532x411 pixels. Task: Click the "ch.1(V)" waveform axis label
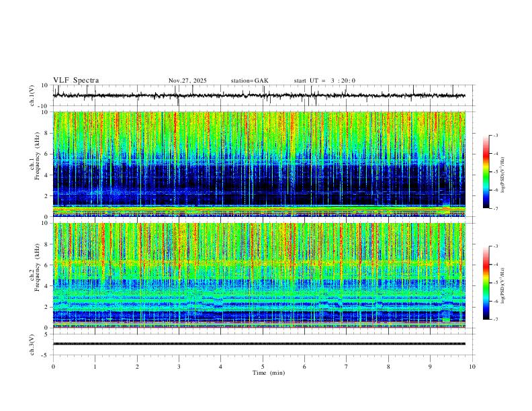[32, 95]
